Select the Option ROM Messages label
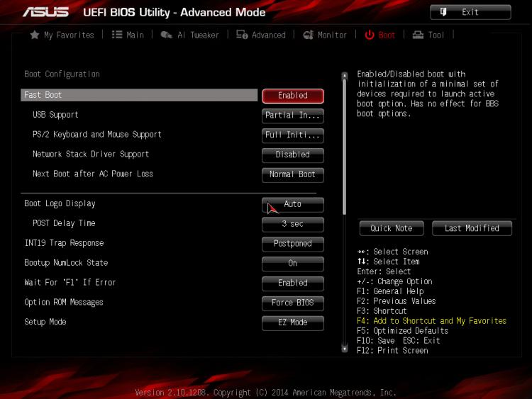The width and height of the screenshot is (532, 399). click(64, 302)
